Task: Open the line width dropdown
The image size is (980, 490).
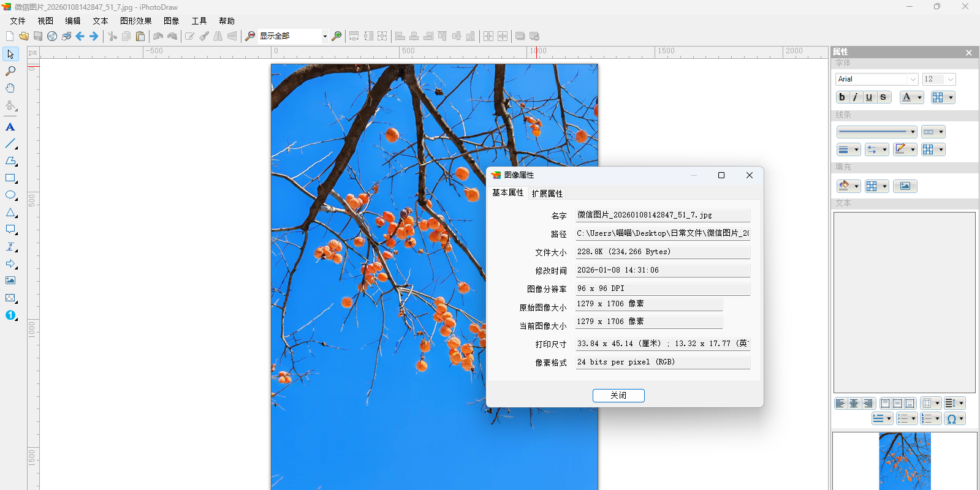Action: (848, 149)
